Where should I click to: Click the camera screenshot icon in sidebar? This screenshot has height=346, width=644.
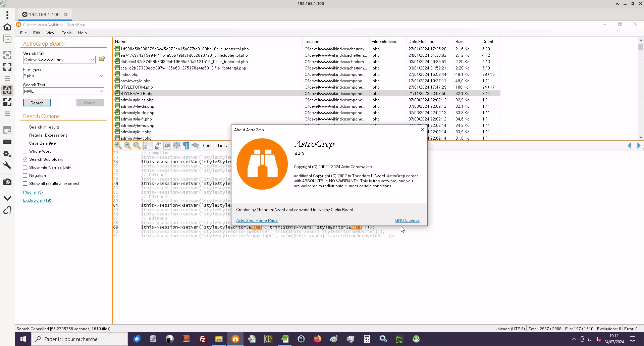[x=7, y=182]
